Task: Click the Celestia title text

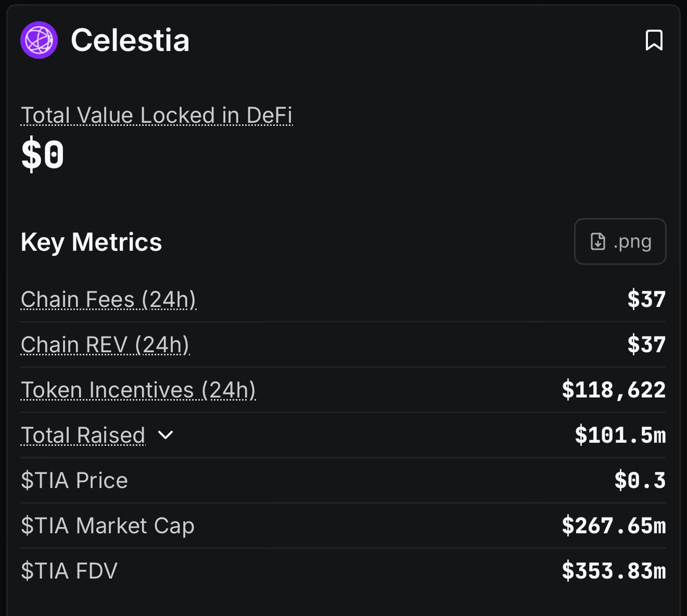Action: click(130, 40)
